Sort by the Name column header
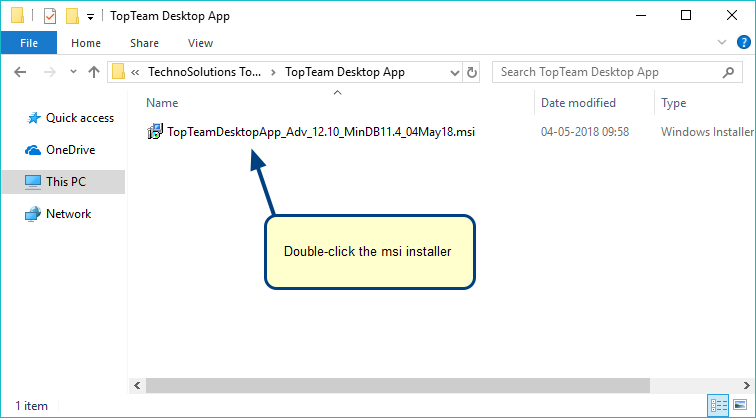756x418 pixels. (x=162, y=103)
